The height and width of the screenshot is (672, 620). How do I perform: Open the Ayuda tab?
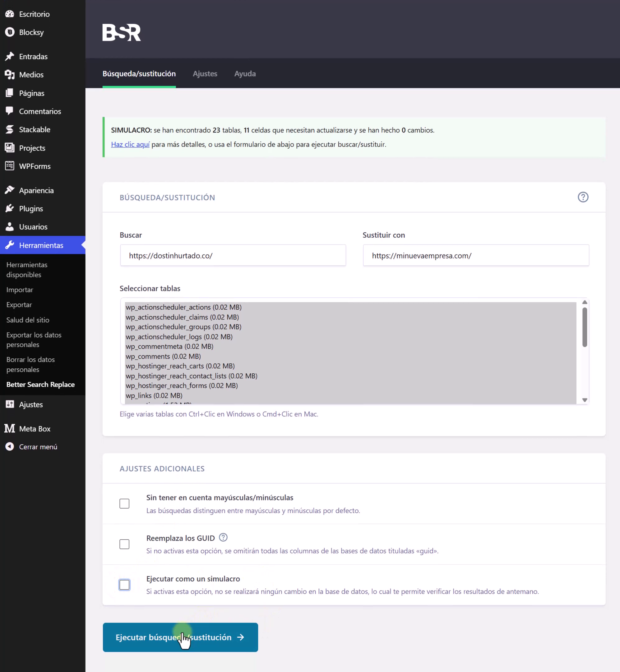coord(245,73)
